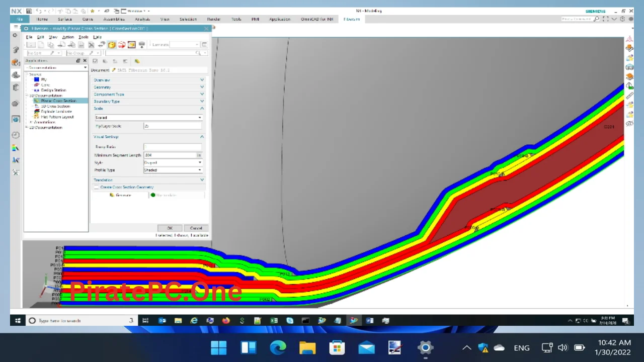The width and height of the screenshot is (644, 362).
Task: Switch to the Home ribbon tab
Action: click(x=42, y=19)
